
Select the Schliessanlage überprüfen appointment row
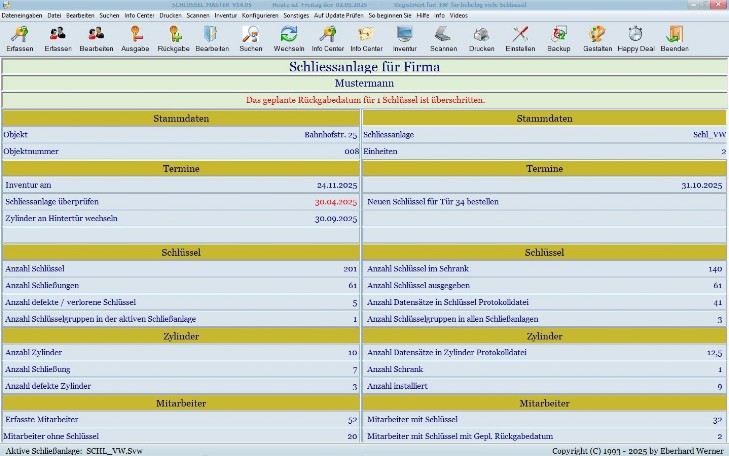coord(181,201)
